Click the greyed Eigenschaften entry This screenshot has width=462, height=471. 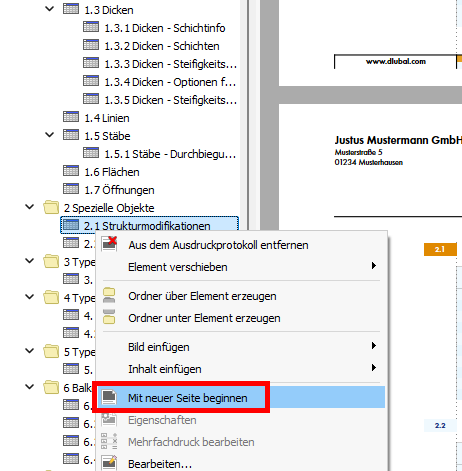[x=241, y=420]
